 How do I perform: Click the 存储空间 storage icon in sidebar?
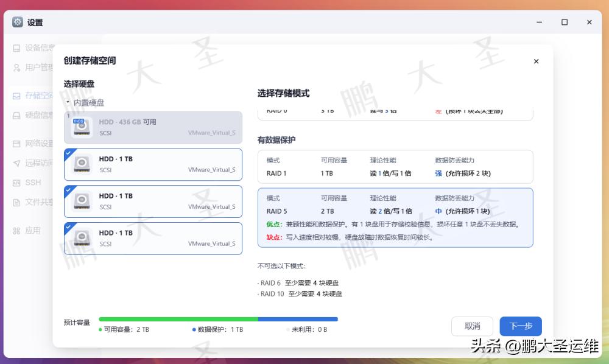pyautogui.click(x=17, y=96)
